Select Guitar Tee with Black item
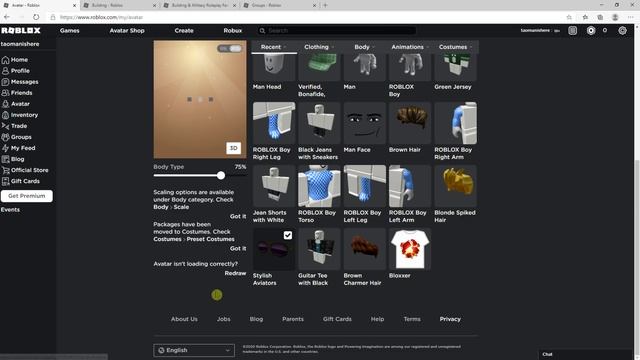Image resolution: width=640 pixels, height=360 pixels. click(319, 249)
